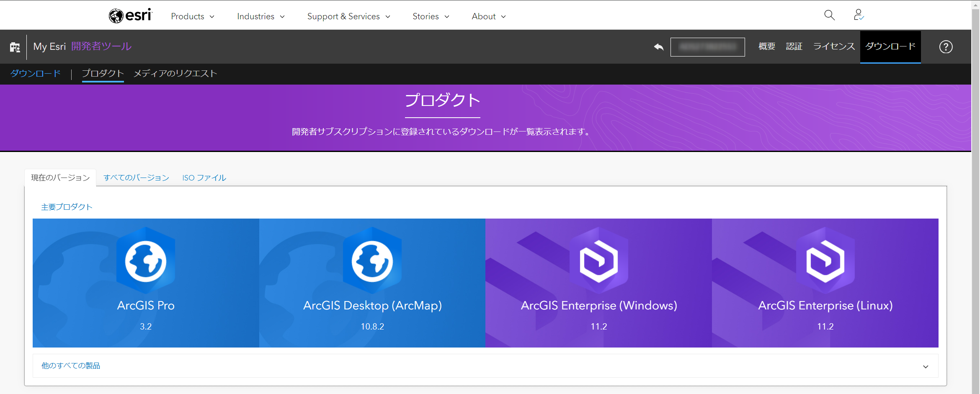Click the My Esri title link

click(x=49, y=46)
